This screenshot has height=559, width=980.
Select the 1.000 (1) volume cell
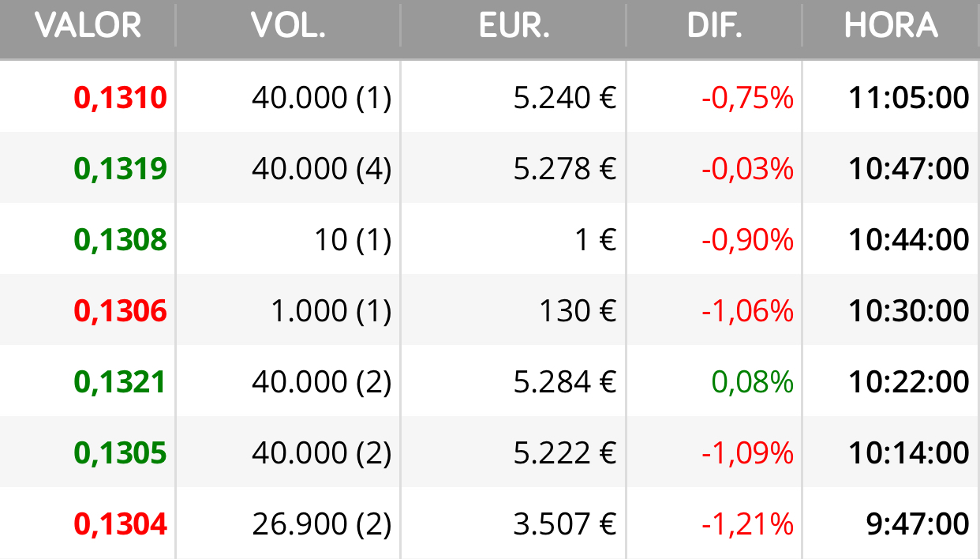331,311
